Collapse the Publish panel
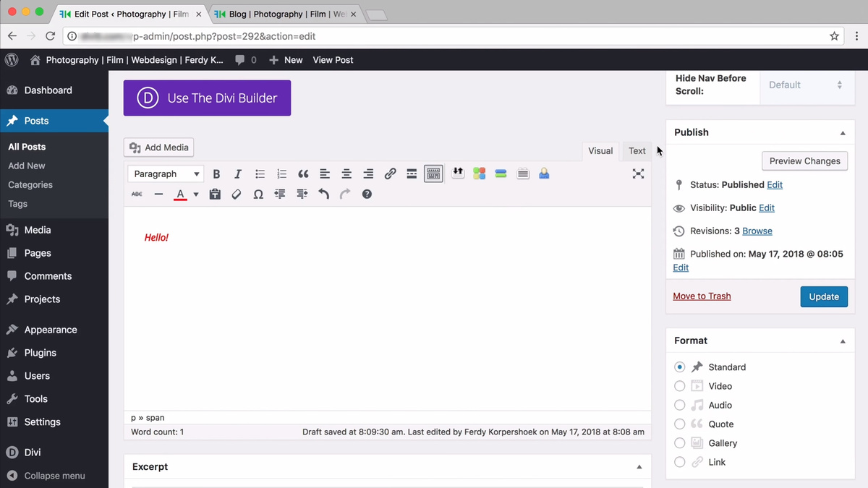Screen dimensions: 868x488 [x=843, y=133]
